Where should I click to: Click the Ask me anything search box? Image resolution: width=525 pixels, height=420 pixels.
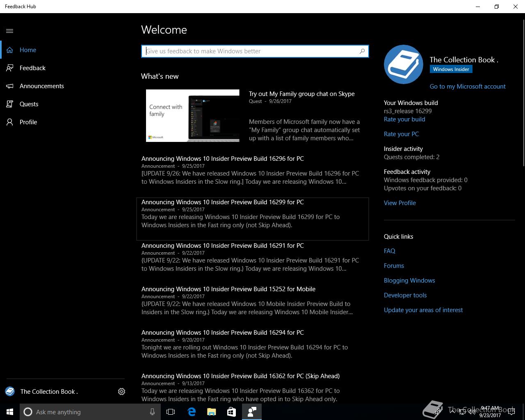pyautogui.click(x=91, y=412)
